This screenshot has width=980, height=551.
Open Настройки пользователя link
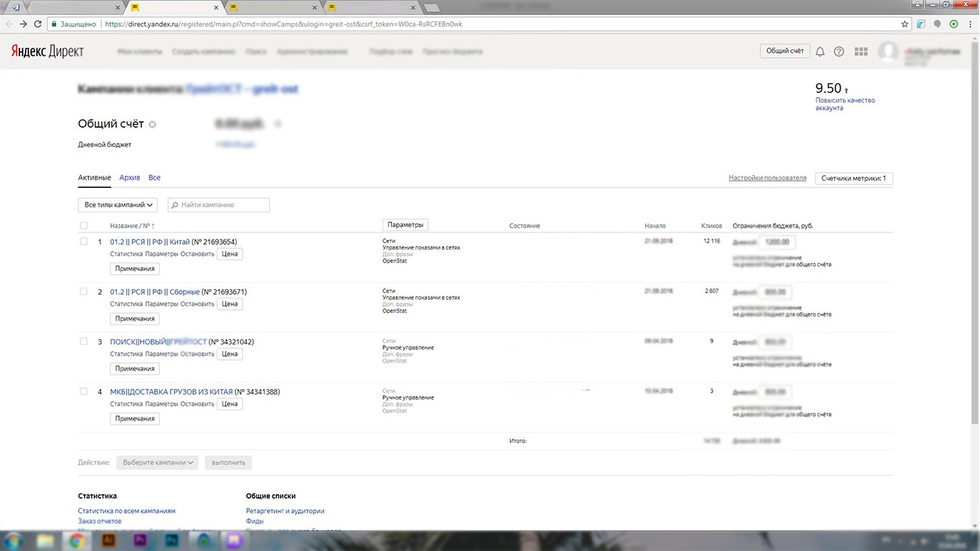pyautogui.click(x=768, y=178)
